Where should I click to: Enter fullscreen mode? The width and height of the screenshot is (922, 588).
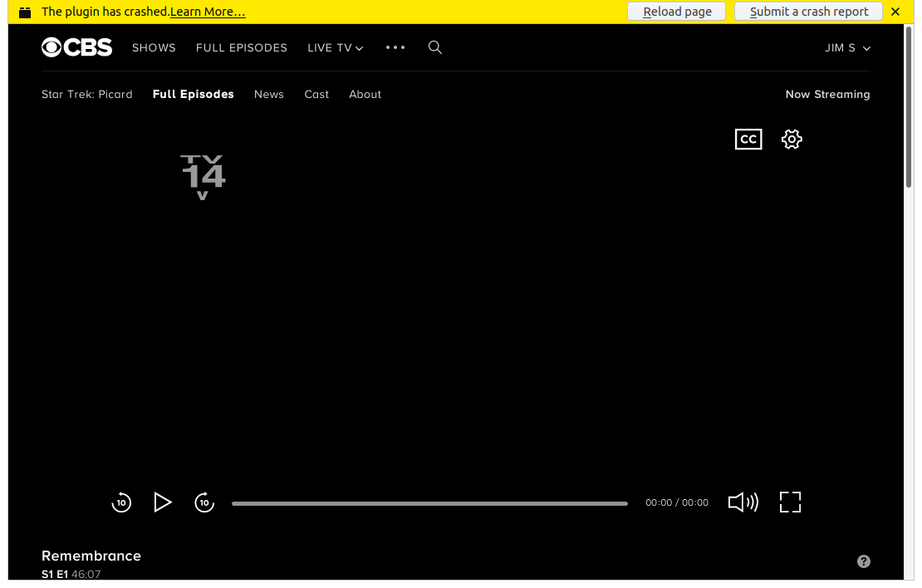click(790, 502)
